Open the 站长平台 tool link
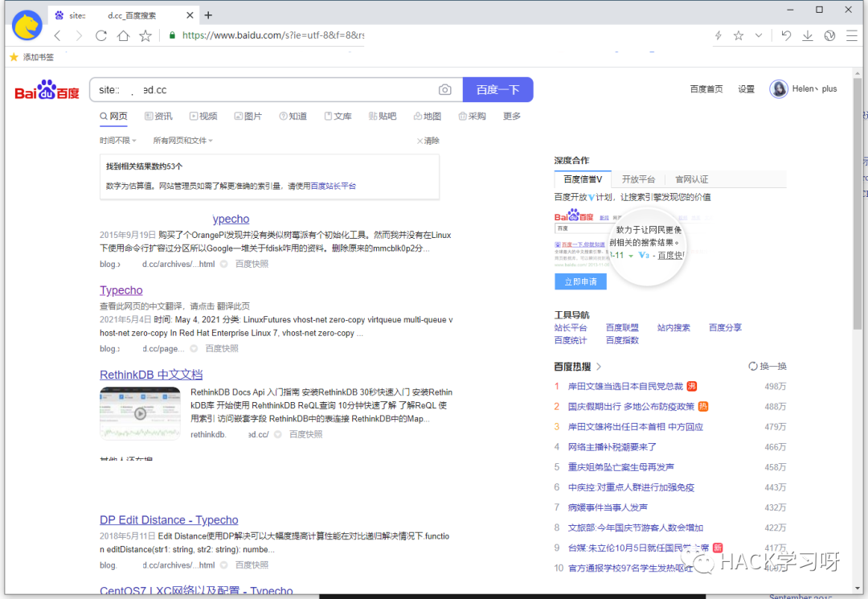Viewport: 868px width, 599px height. point(571,328)
